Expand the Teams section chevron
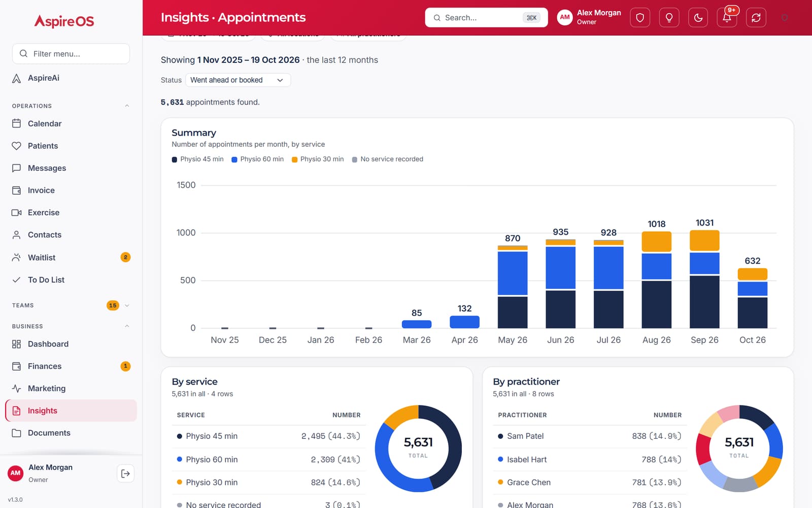The width and height of the screenshot is (812, 508). (x=127, y=305)
